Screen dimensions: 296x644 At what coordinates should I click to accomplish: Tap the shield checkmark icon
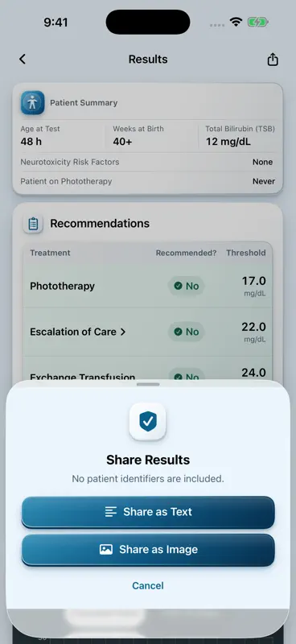[148, 422]
